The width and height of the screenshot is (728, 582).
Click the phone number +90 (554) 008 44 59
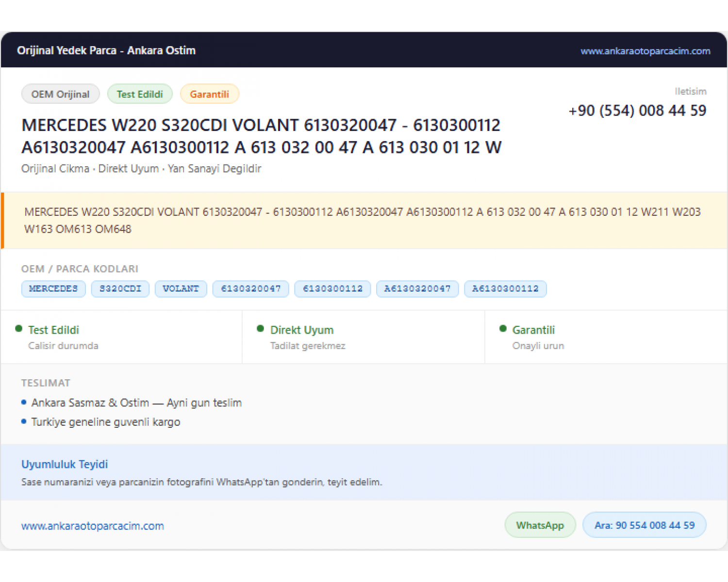(x=637, y=111)
